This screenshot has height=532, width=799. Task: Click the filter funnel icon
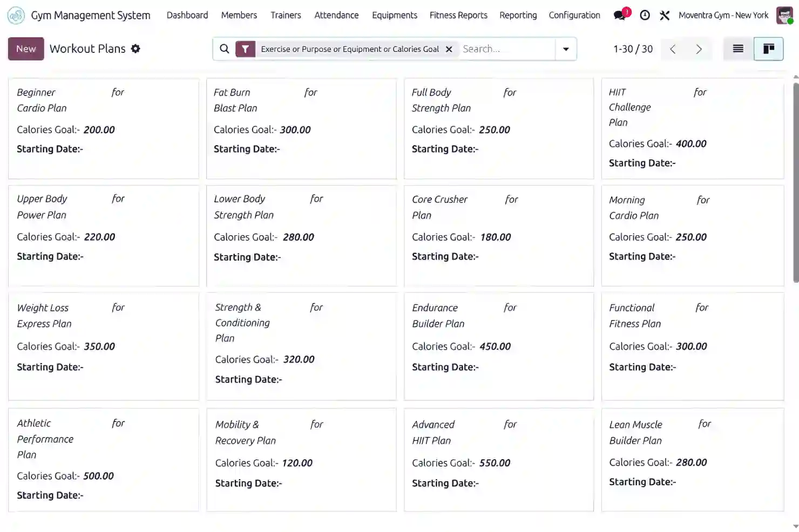coord(245,49)
